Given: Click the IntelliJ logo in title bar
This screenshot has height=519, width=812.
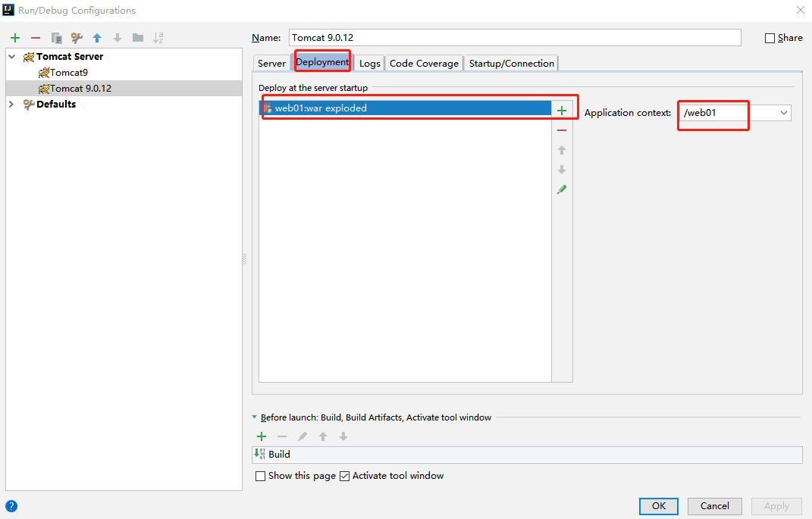Looking at the screenshot, I should coord(8,10).
